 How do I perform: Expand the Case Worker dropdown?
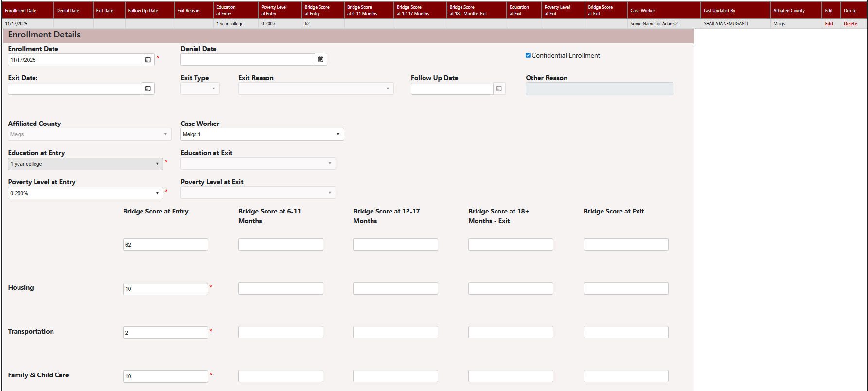tap(262, 134)
